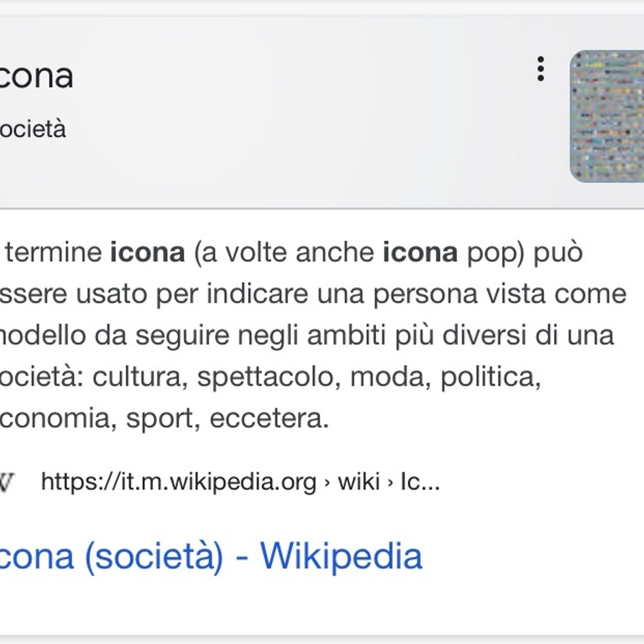
Task: Open the Icona (società) - Wikipedia link
Action: click(207, 557)
